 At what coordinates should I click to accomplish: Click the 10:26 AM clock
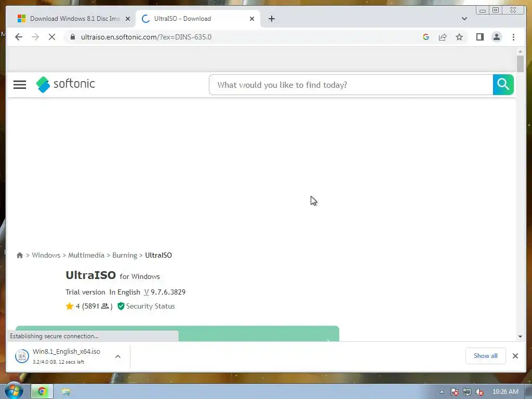[505, 392]
